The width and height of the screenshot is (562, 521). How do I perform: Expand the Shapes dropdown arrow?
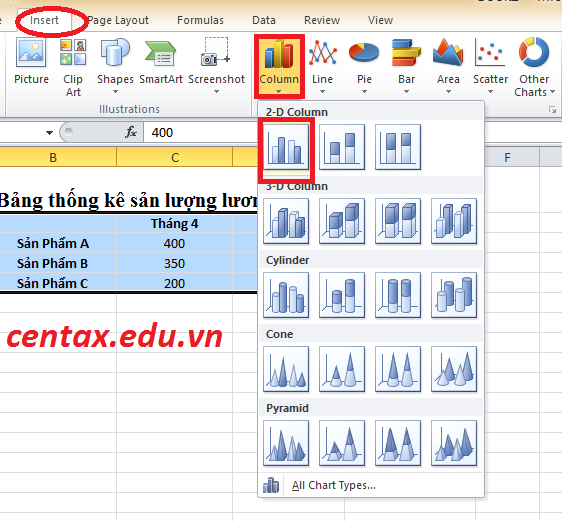[x=115, y=92]
